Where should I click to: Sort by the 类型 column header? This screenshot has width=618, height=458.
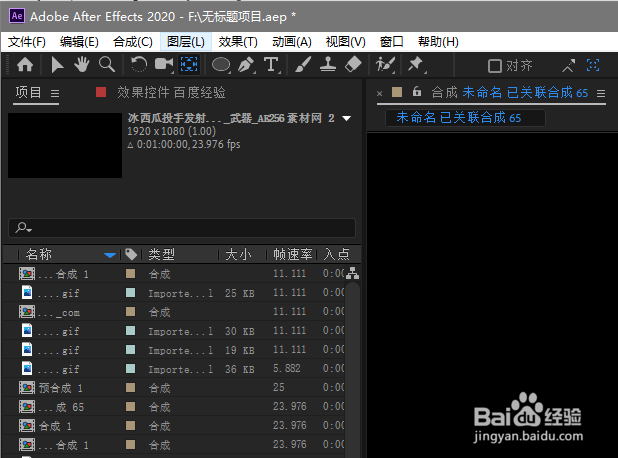click(x=162, y=254)
